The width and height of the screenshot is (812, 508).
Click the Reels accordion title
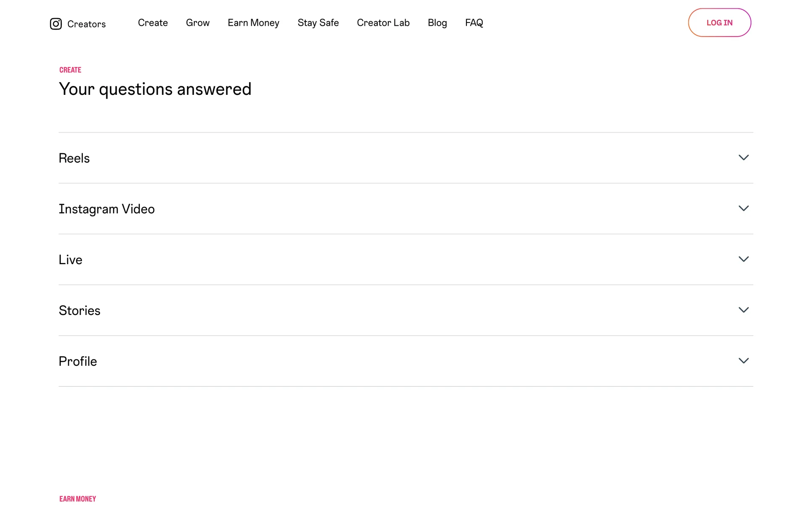pos(74,158)
